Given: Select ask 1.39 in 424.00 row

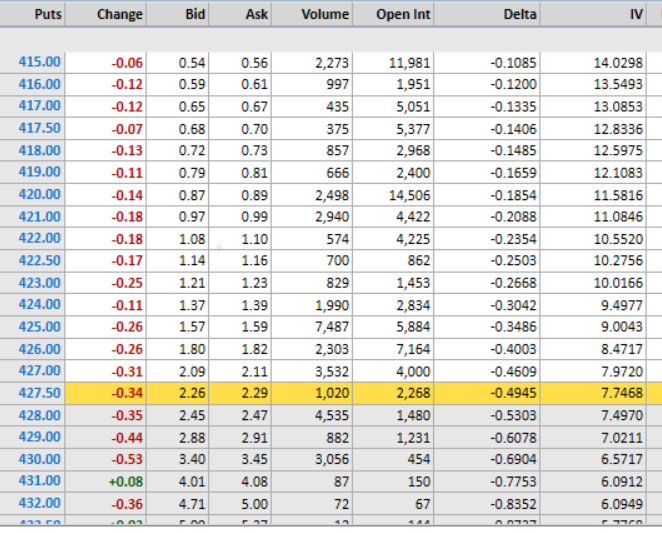Looking at the screenshot, I should pos(254,305).
